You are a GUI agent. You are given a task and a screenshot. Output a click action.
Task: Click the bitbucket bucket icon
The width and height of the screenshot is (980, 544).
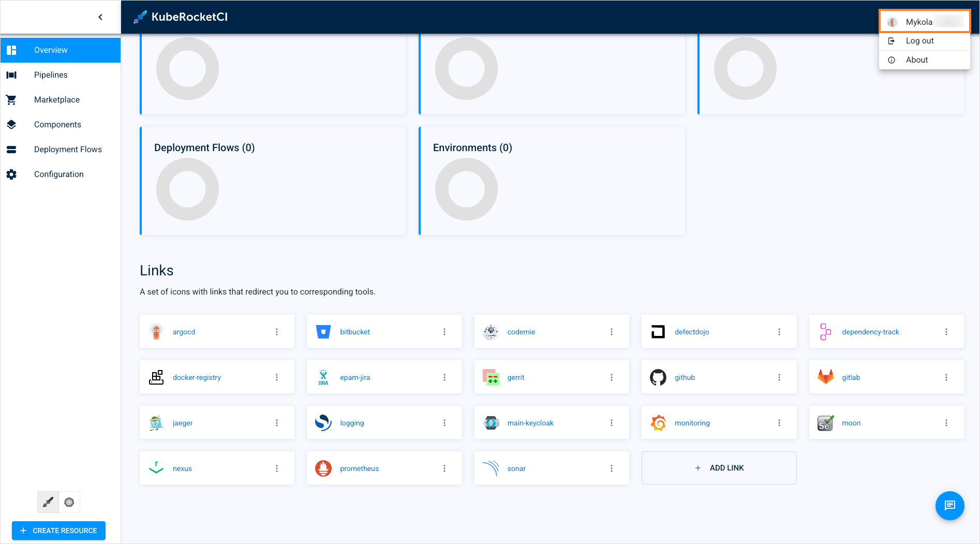[323, 332]
